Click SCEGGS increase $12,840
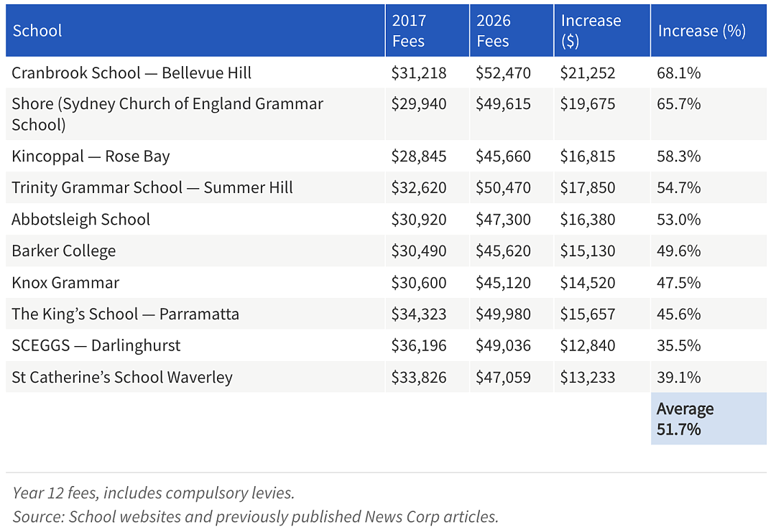This screenshot has height=532, width=776. (588, 345)
